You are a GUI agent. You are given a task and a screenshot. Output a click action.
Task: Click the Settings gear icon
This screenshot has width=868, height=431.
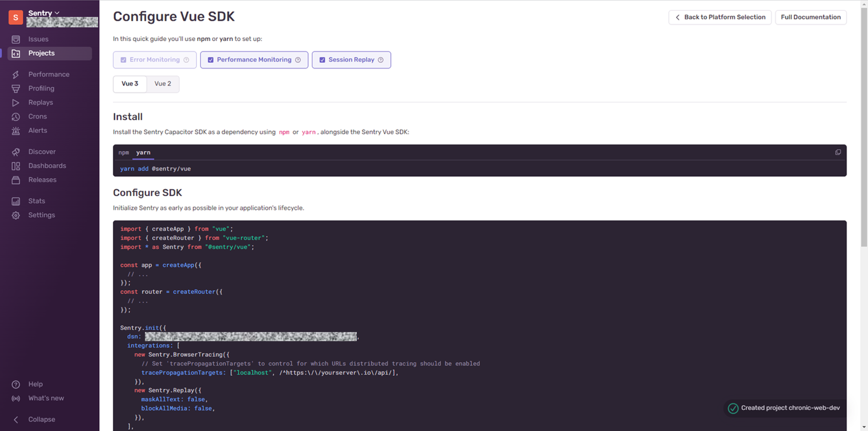(16, 215)
